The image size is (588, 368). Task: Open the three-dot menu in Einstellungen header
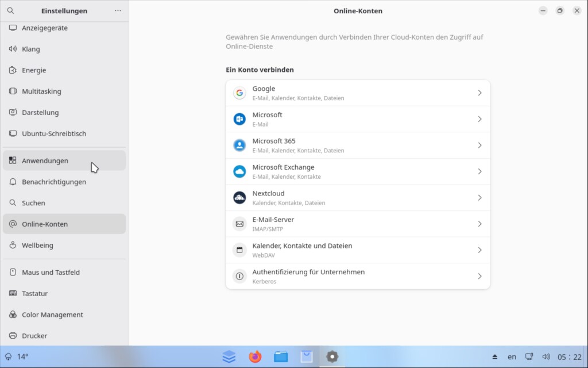(118, 10)
